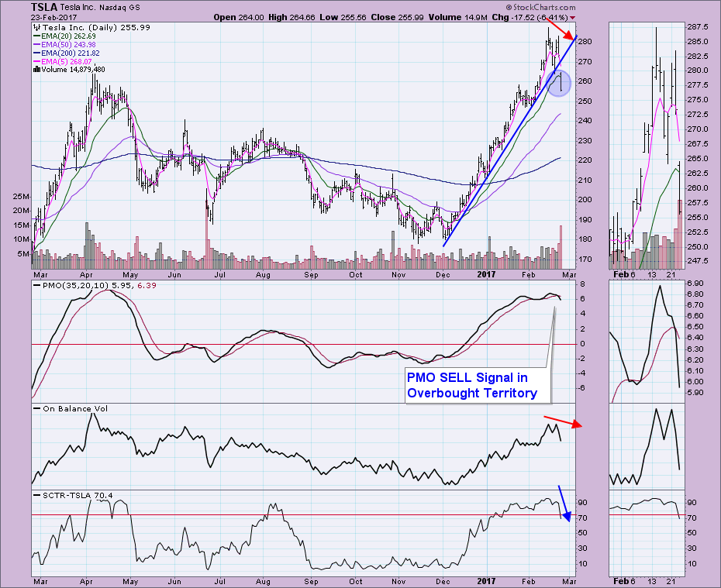Click the volume bars icon in legend
The image size is (721, 588).
click(x=36, y=70)
